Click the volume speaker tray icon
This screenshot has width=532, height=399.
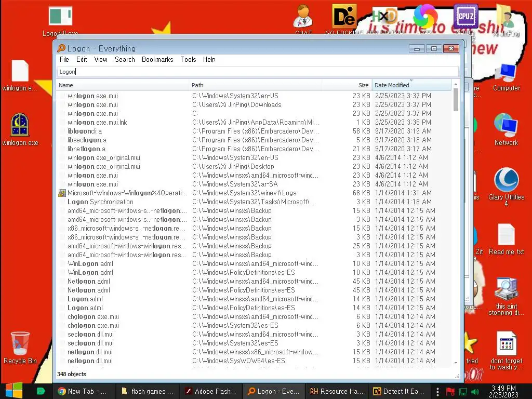point(475,392)
